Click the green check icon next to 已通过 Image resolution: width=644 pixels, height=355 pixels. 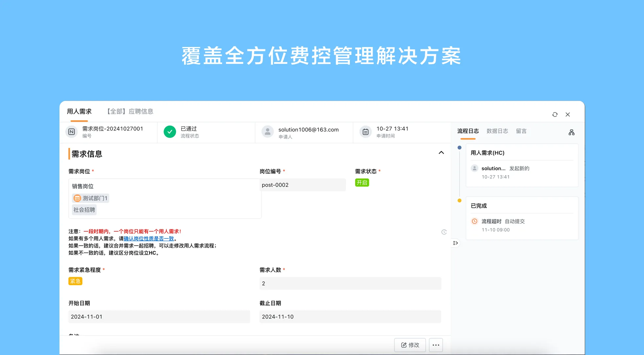pos(170,132)
